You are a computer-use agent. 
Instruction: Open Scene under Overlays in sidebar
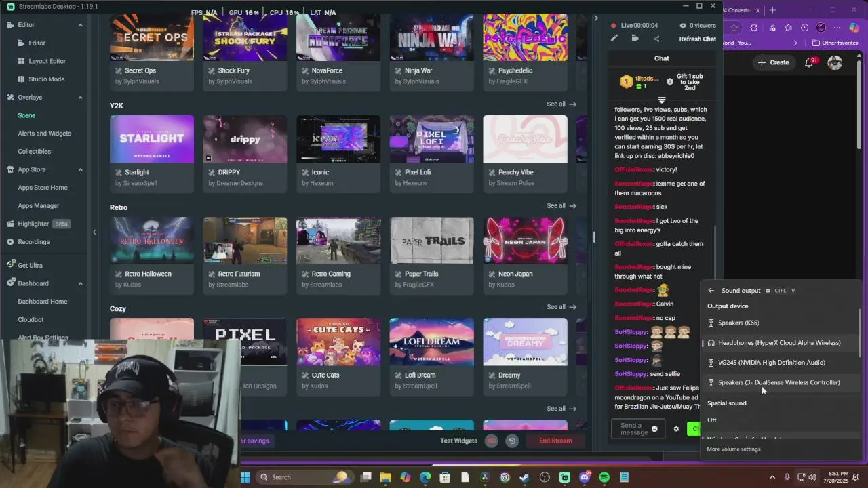26,115
